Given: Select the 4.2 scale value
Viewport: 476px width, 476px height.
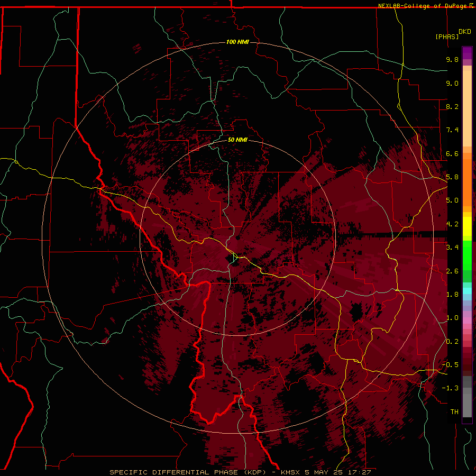Looking at the screenshot, I should click(x=452, y=224).
